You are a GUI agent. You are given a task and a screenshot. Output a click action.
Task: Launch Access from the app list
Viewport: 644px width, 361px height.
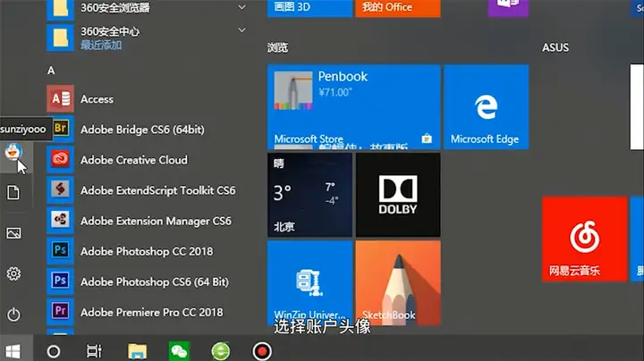[146, 99]
